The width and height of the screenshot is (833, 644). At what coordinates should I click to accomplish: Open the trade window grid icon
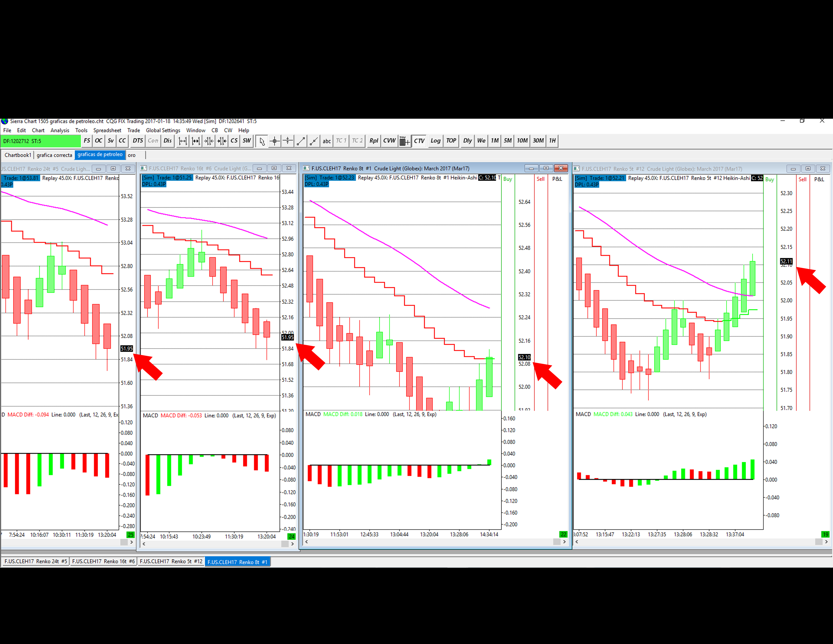[x=404, y=141]
